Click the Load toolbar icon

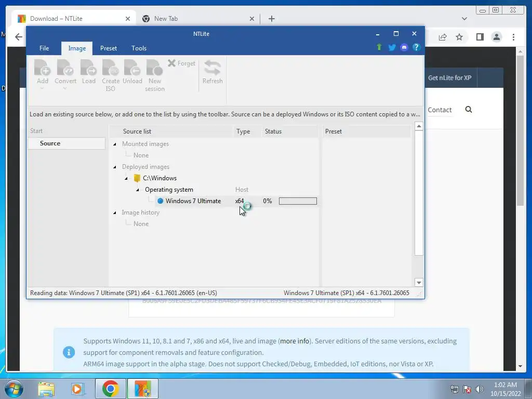click(x=88, y=68)
